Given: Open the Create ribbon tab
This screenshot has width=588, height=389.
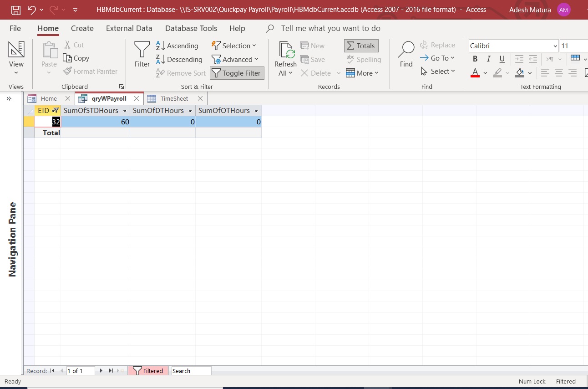Looking at the screenshot, I should pos(82,28).
